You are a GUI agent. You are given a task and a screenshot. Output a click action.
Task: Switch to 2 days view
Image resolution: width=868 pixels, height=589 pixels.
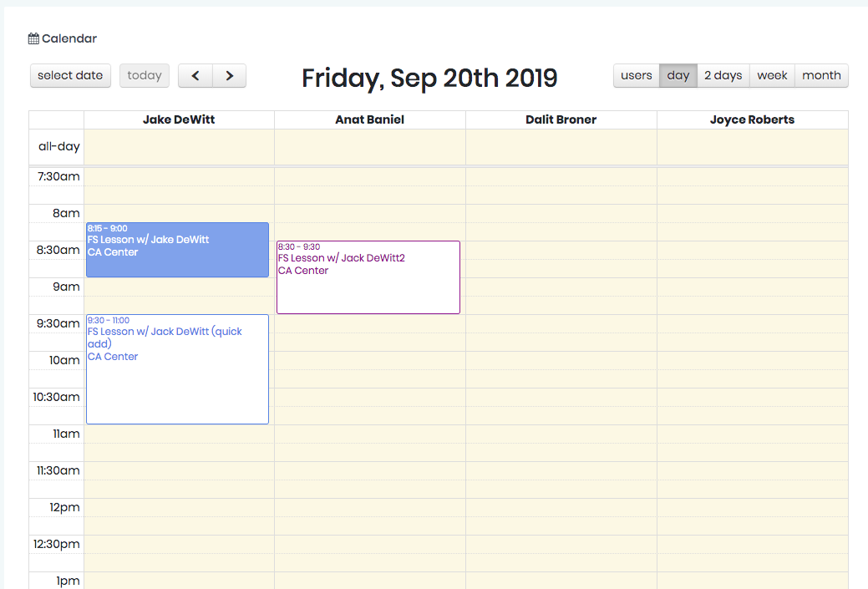click(x=723, y=75)
